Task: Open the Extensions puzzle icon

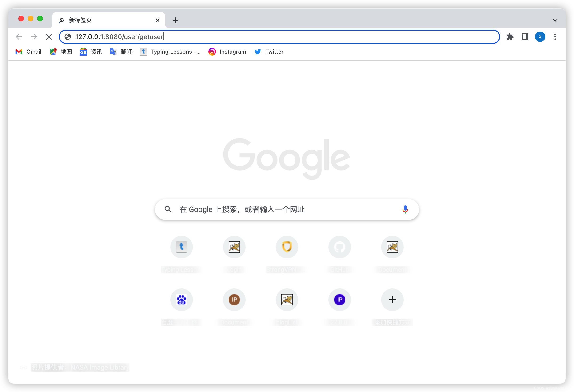Action: coord(510,37)
